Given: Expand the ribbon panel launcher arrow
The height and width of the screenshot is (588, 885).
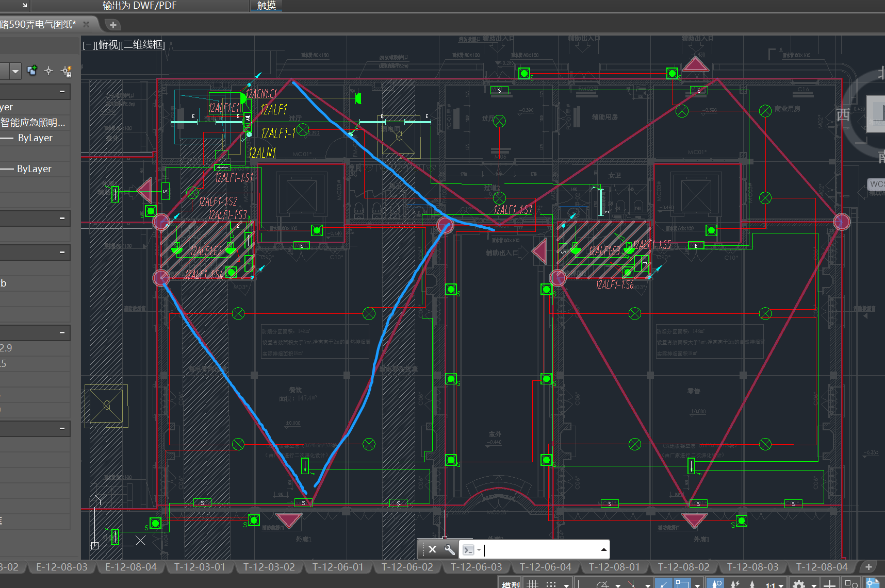Looking at the screenshot, I should (24, 5).
